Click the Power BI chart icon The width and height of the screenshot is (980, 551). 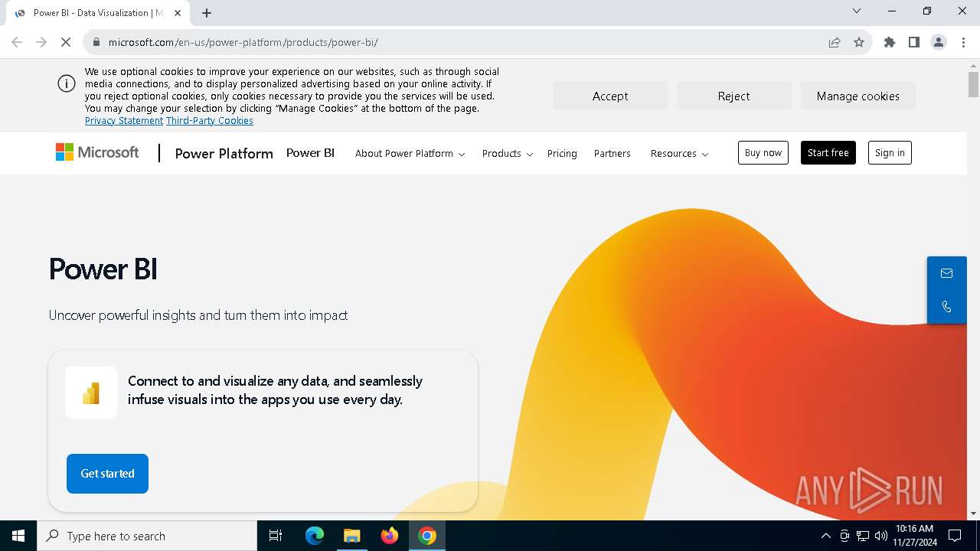pyautogui.click(x=91, y=393)
